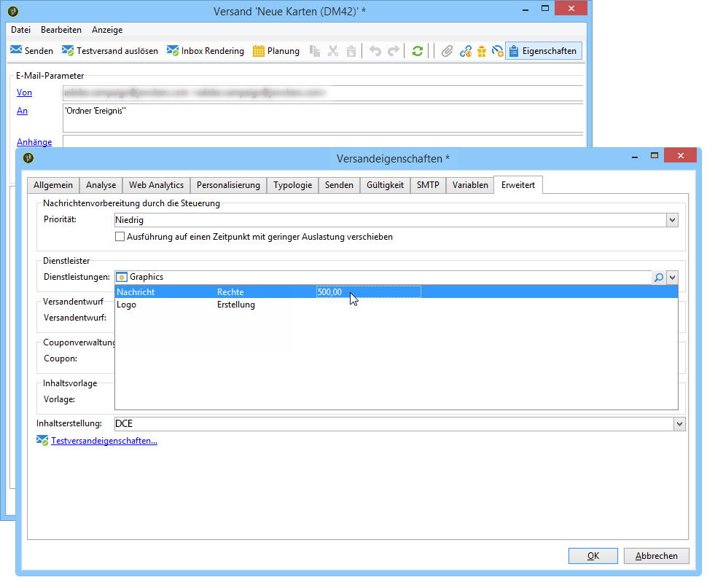Switch to the SMTP tab
Screen dimensions: 715x588
pyautogui.click(x=428, y=185)
